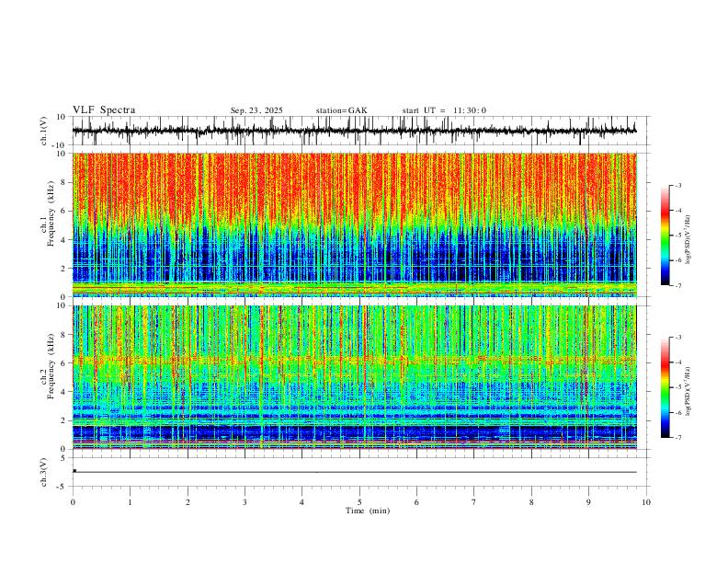Image resolution: width=728 pixels, height=563 pixels.
Task: Click the '5' tick of ch.3(V) axis
Action: [x=63, y=458]
